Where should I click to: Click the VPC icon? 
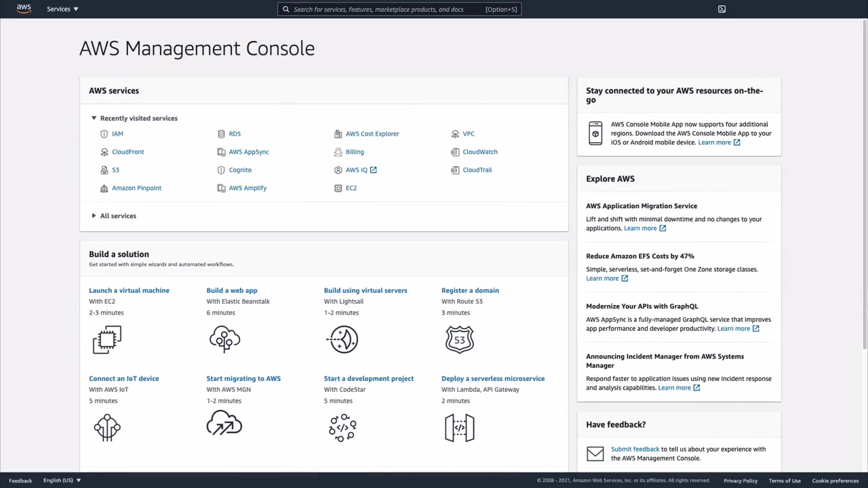pos(455,134)
